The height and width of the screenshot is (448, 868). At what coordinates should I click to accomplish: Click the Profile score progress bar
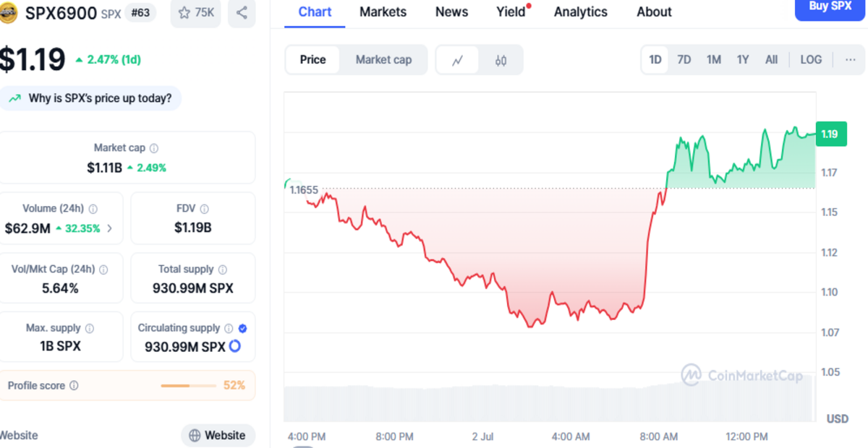coord(188,386)
